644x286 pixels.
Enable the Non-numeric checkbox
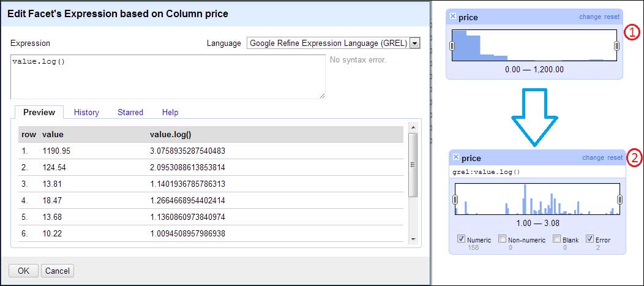tap(502, 239)
